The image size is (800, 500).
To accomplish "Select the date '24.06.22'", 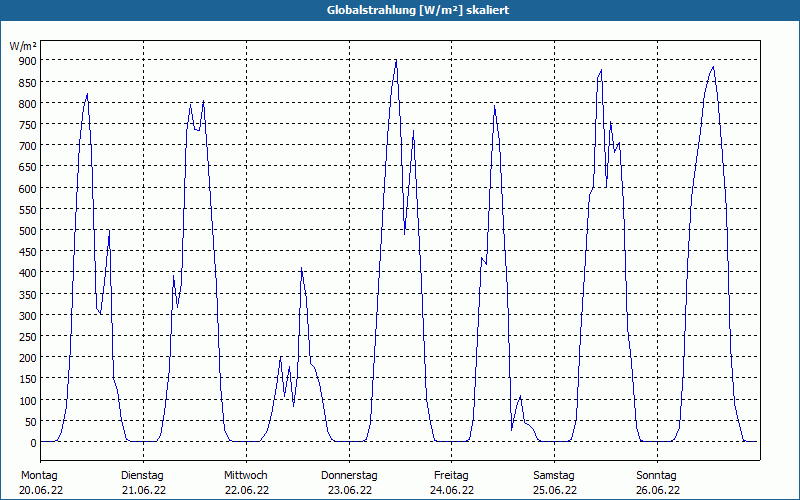I will (452, 490).
